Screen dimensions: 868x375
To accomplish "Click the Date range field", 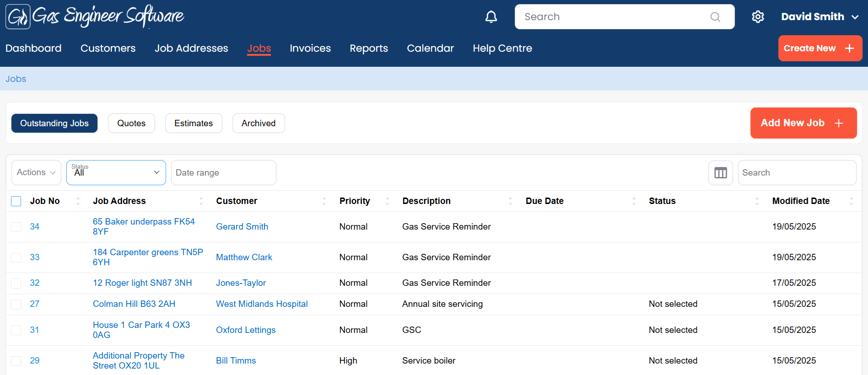I will [x=223, y=173].
